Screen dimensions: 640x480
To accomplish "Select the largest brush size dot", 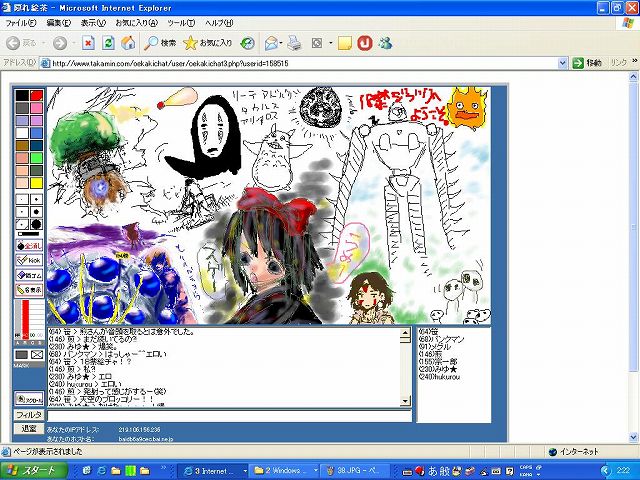I will (x=36, y=224).
